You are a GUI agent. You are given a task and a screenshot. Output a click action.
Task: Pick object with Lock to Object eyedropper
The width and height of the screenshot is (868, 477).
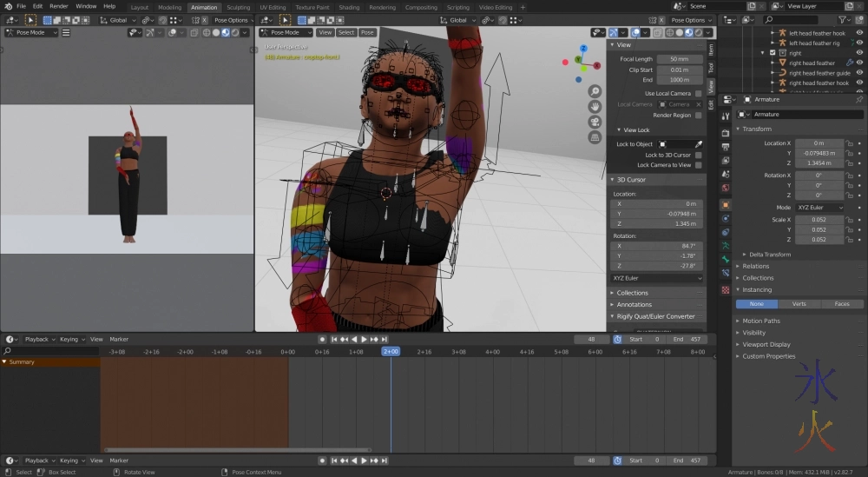pyautogui.click(x=698, y=144)
